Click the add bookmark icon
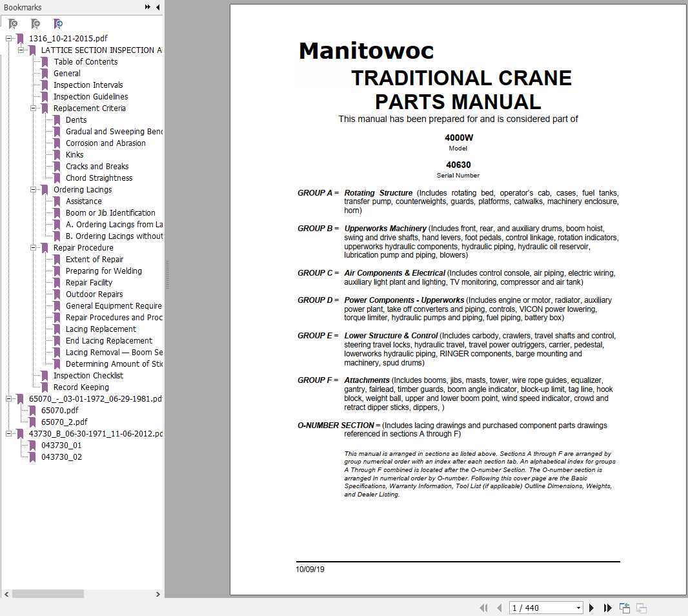 [36, 24]
